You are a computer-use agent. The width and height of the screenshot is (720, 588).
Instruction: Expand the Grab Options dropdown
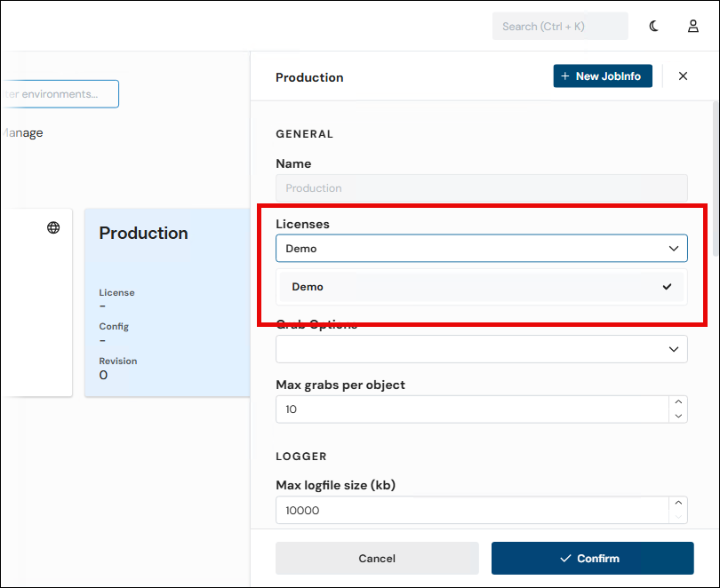(x=481, y=349)
